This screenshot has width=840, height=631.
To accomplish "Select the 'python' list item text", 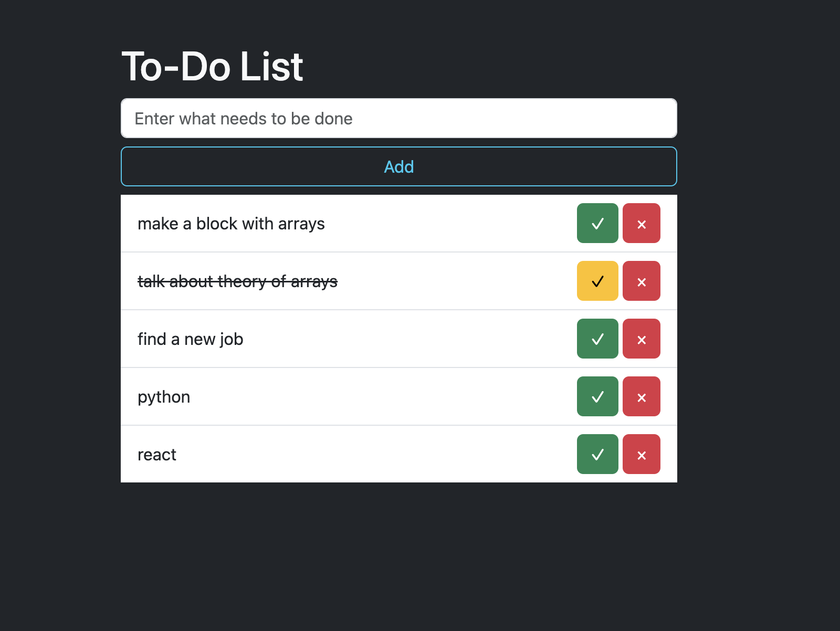I will [164, 397].
